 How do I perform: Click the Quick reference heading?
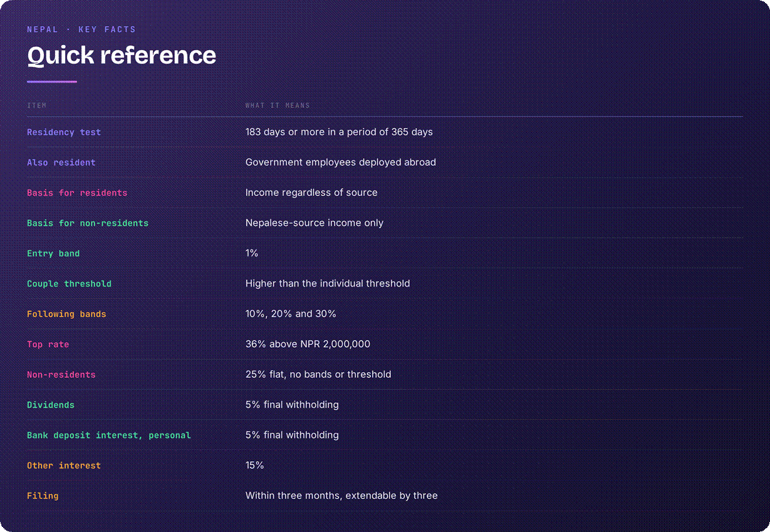coord(122,55)
